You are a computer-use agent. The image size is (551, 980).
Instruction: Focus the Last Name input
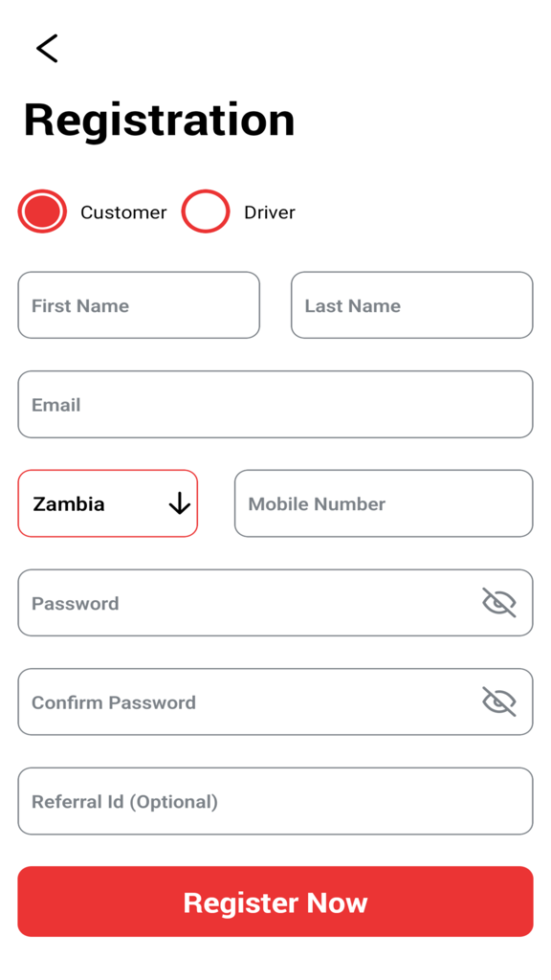click(x=411, y=304)
